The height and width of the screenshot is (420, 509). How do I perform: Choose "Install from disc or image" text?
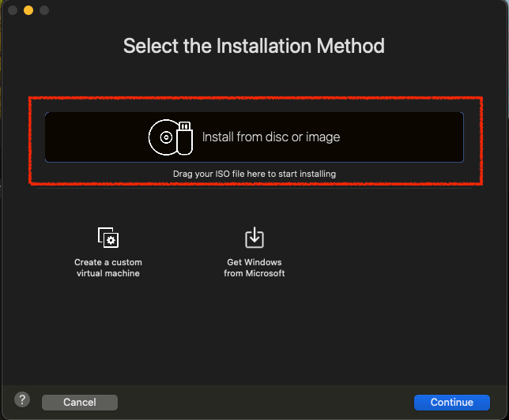click(270, 137)
